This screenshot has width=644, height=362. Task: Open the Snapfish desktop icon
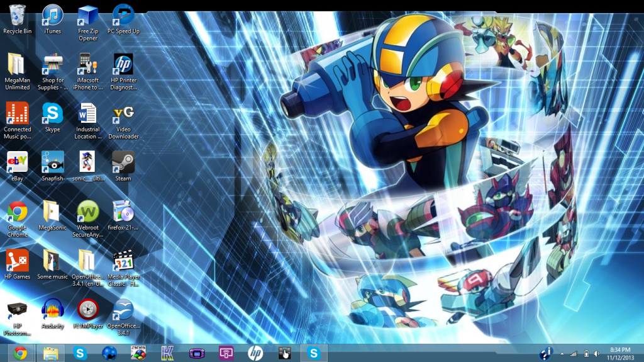[53, 166]
